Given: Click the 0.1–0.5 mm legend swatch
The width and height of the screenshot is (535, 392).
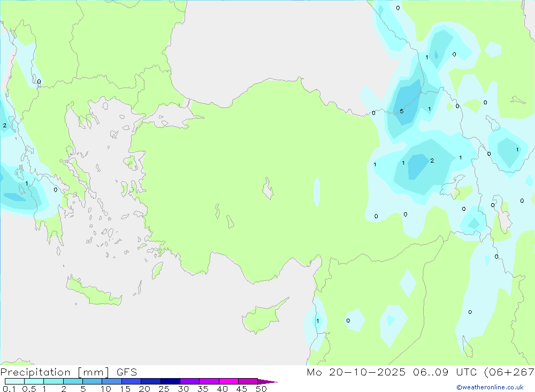Looking at the screenshot, I should coord(14,381).
